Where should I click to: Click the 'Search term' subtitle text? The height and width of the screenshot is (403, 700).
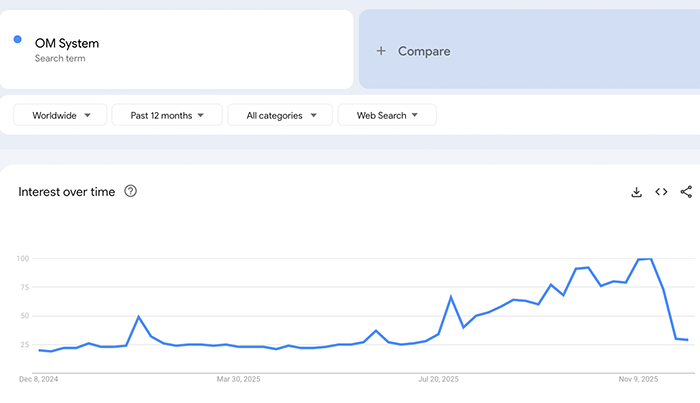(60, 58)
